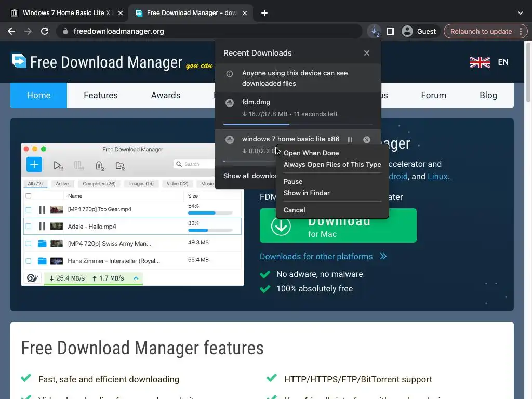This screenshot has width=532, height=399.
Task: Go to the Home nav tab
Action: point(38,96)
